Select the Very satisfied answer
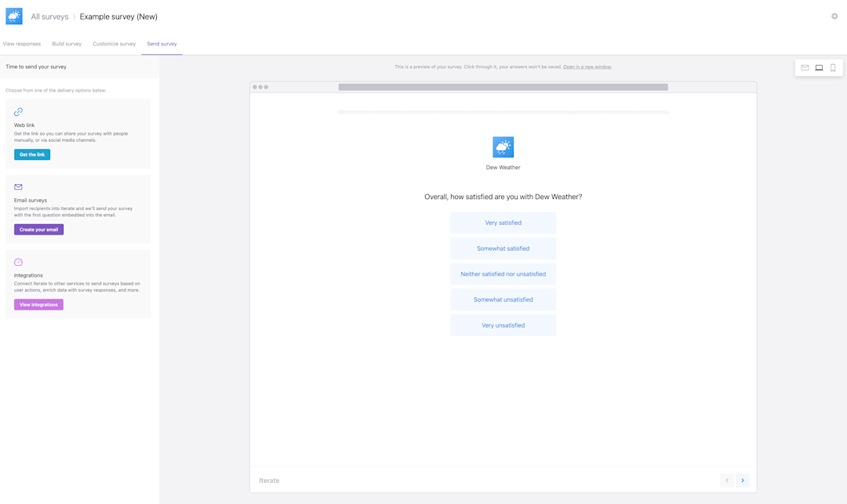This screenshot has height=504, width=847. 503,223
